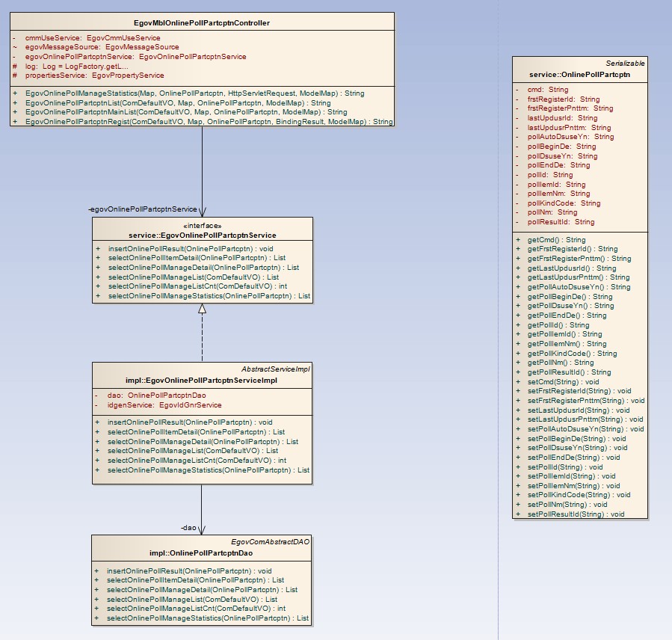
Task: Select the setPollResultId(String) operation
Action: click(x=576, y=514)
